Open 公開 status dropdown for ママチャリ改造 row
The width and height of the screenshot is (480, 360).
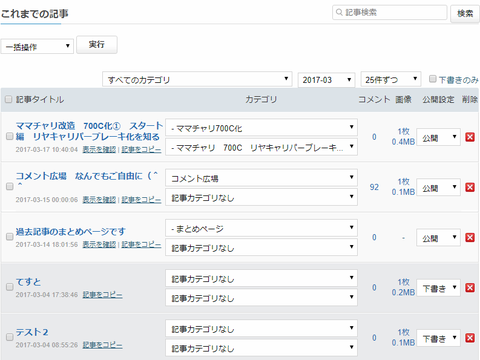tap(438, 137)
